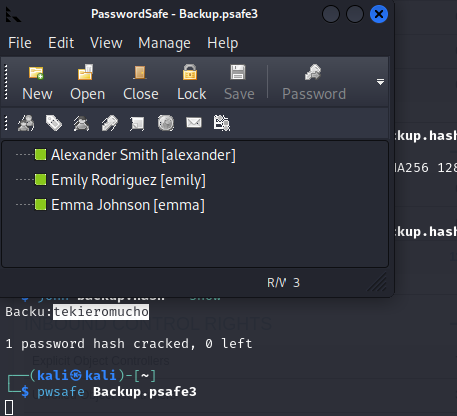Click the resize grip at window corner

[x=378, y=282]
